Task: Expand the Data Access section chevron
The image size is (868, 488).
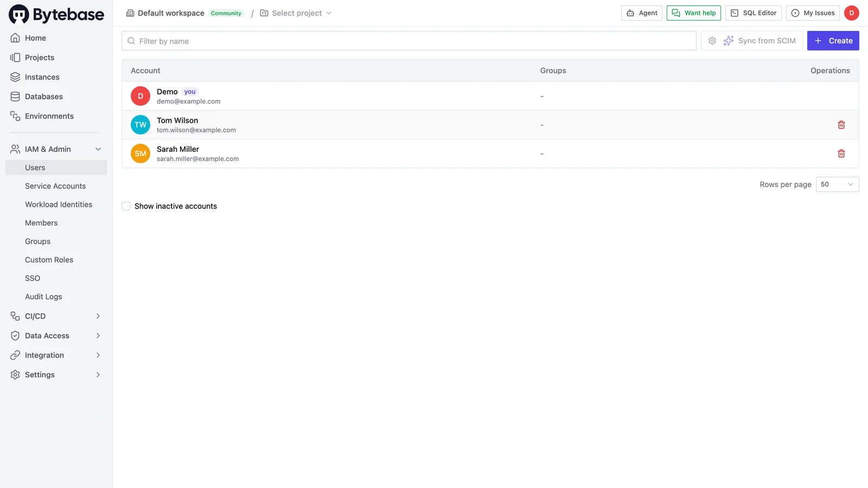Action: pos(98,336)
